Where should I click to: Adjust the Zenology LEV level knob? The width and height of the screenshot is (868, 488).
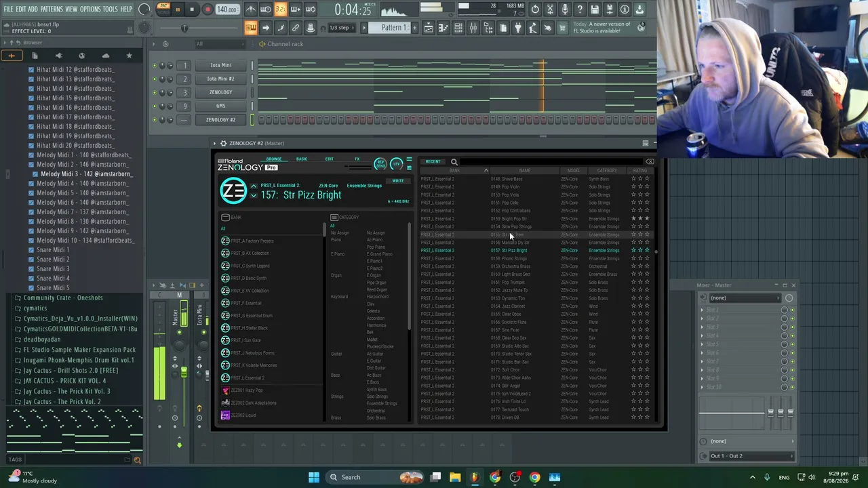tap(396, 163)
